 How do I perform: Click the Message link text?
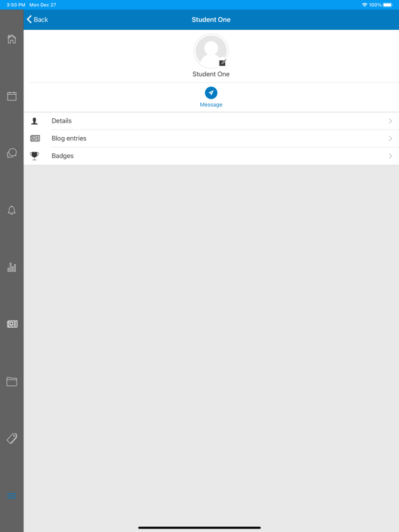tap(211, 105)
